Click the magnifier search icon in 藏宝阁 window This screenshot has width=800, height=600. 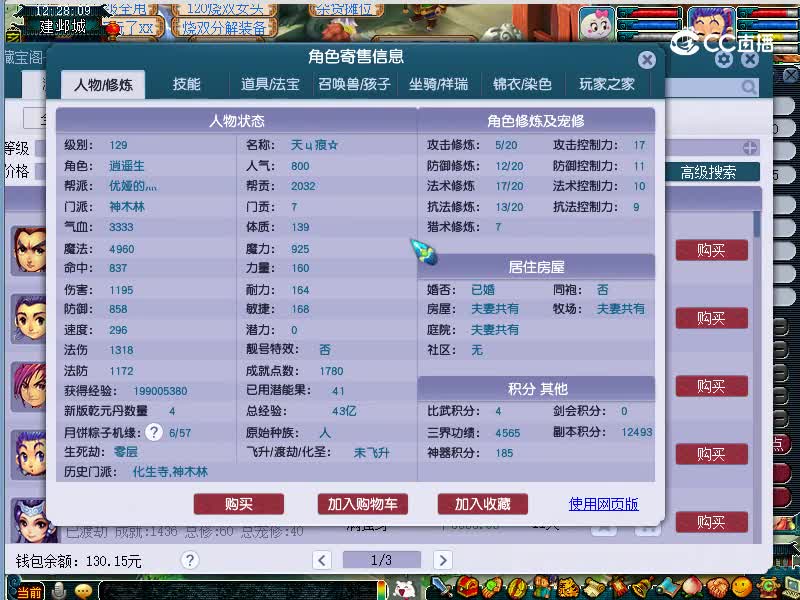[749, 87]
